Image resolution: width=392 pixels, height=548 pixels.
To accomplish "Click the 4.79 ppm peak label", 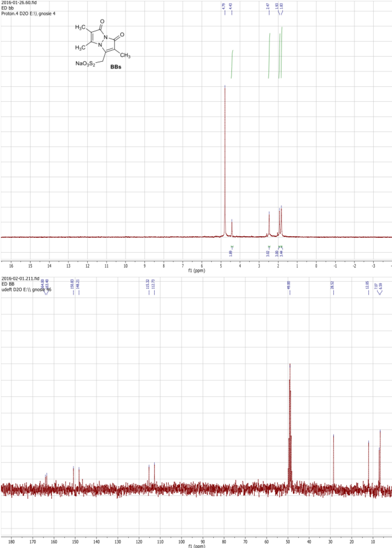I will (223, 6).
